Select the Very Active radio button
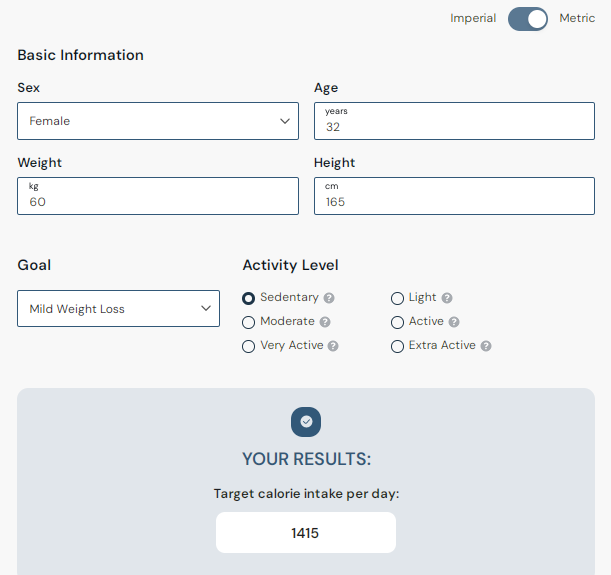The width and height of the screenshot is (611, 575). 248,346
